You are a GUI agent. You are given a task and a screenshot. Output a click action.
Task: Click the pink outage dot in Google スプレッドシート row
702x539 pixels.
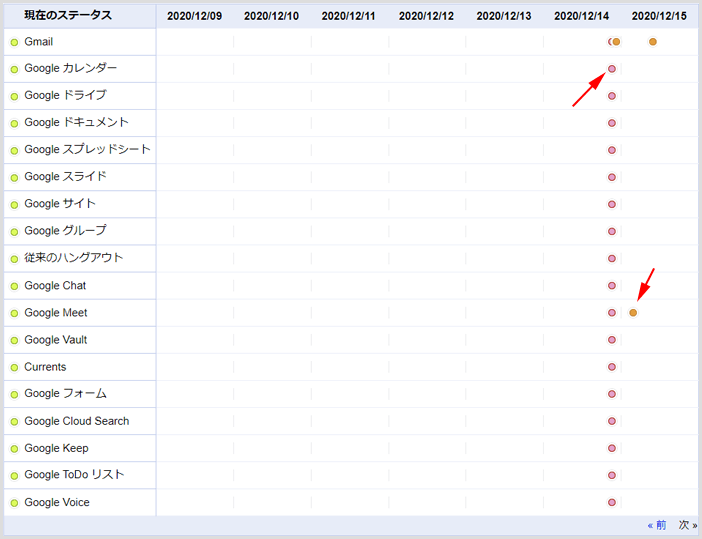pos(612,150)
